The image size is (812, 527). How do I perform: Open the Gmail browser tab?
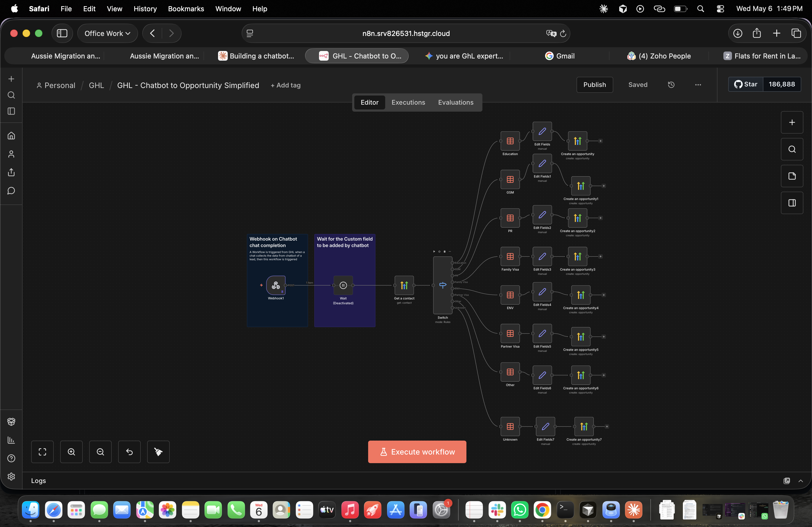[560, 56]
